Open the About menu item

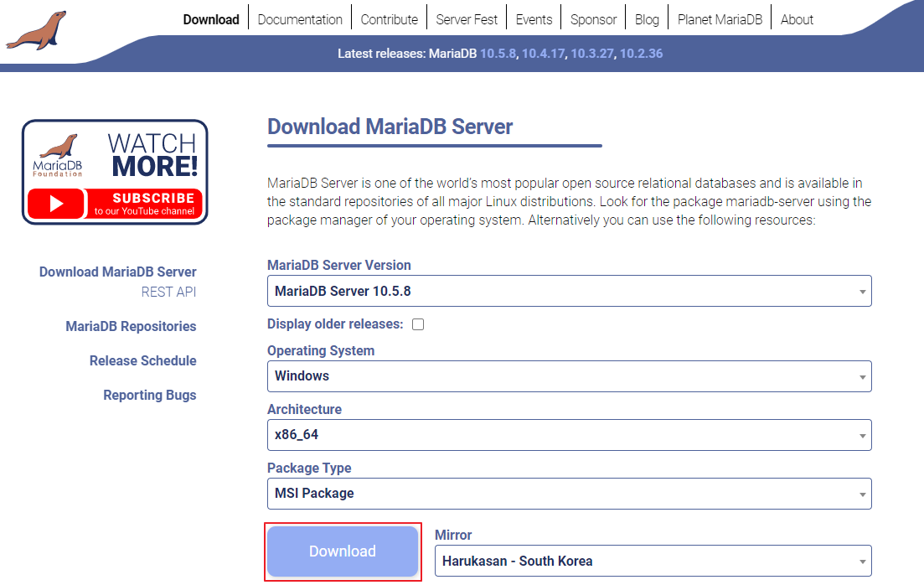click(797, 19)
